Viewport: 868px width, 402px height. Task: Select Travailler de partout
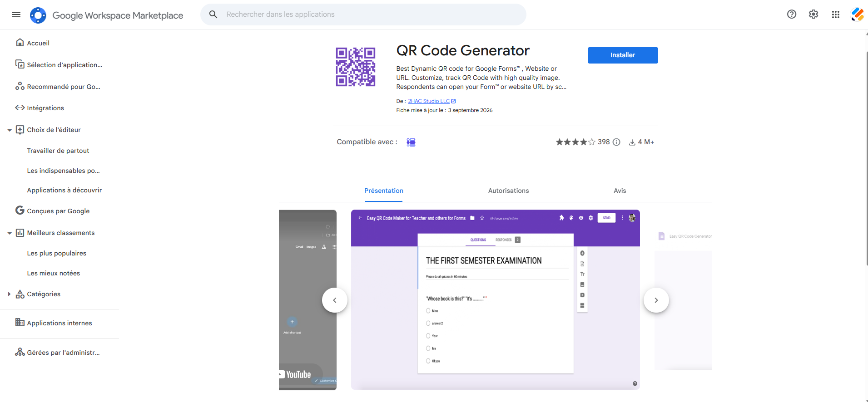point(58,151)
